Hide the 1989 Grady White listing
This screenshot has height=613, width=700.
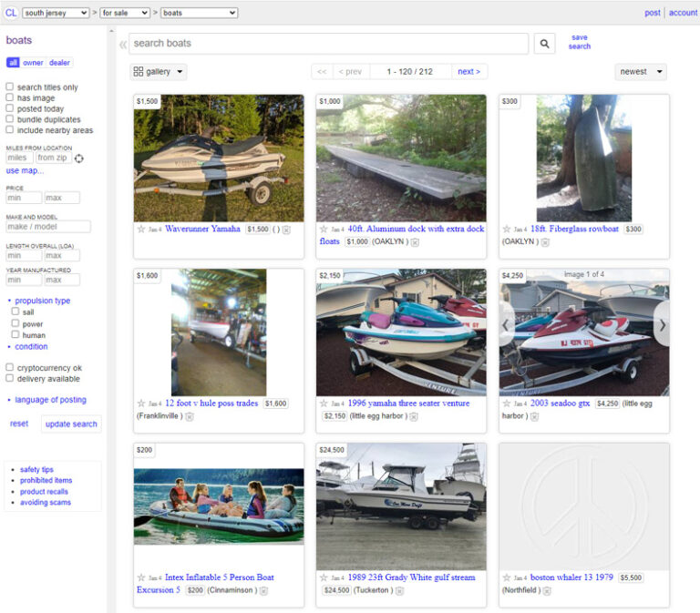click(x=399, y=591)
